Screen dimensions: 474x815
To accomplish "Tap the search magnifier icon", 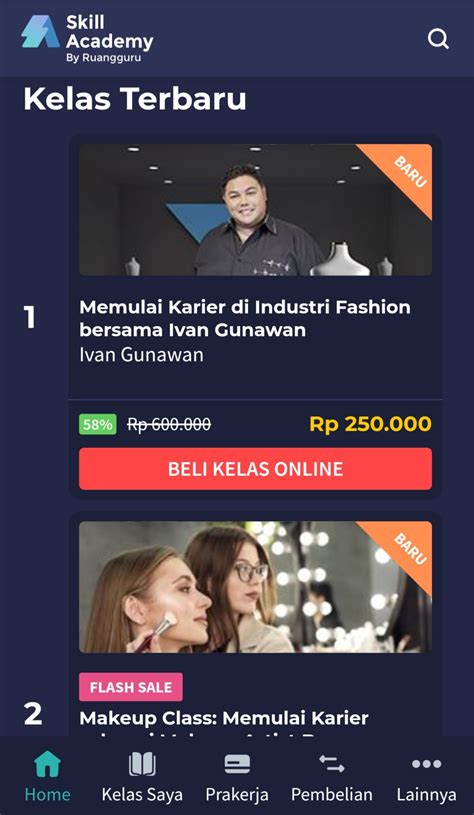I will click(438, 39).
